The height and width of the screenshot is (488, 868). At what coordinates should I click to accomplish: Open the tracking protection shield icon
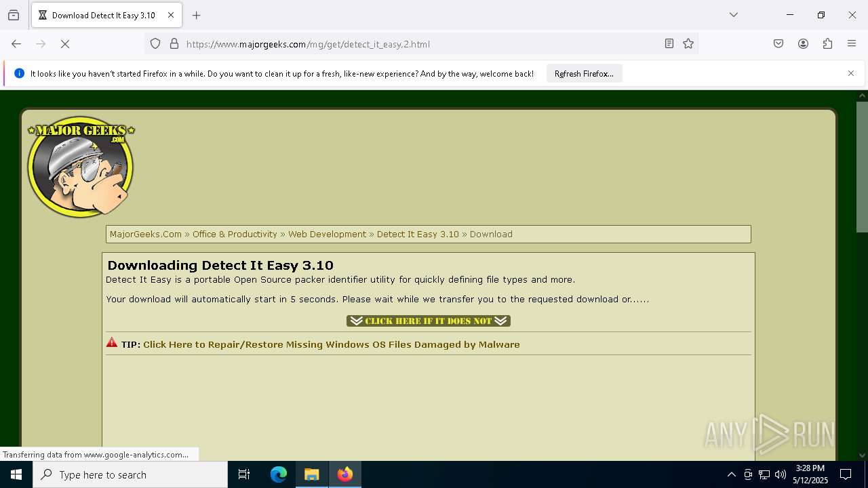[x=155, y=44]
